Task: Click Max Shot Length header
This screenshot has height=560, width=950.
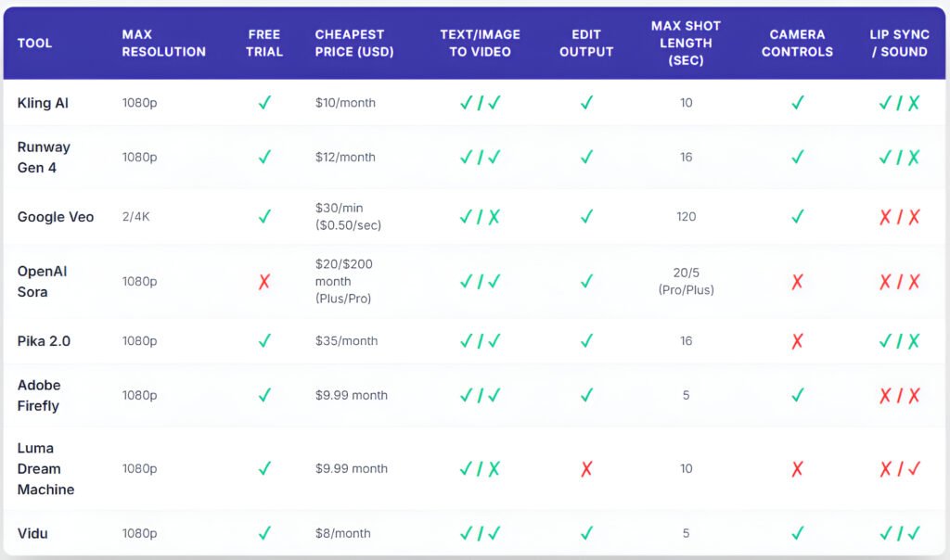Action: (686, 43)
